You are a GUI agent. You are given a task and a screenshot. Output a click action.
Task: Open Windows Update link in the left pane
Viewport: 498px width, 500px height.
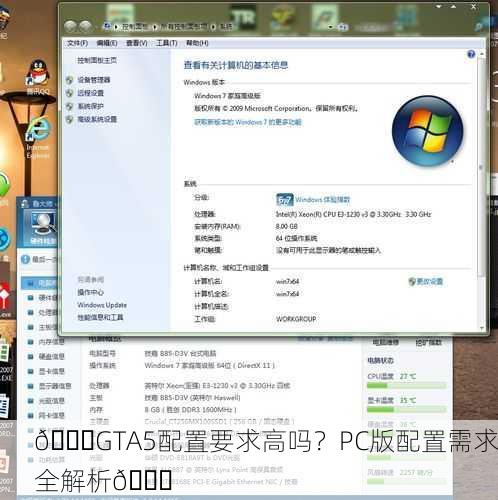102,305
